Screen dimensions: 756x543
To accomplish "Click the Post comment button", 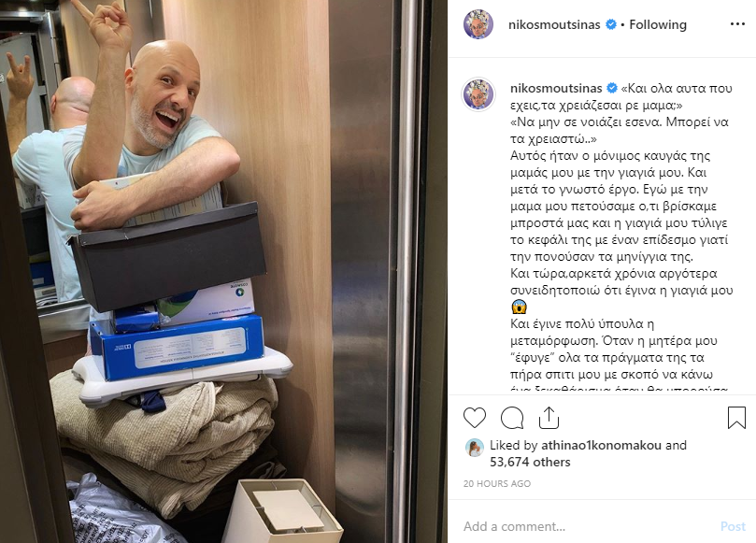I will (x=733, y=526).
